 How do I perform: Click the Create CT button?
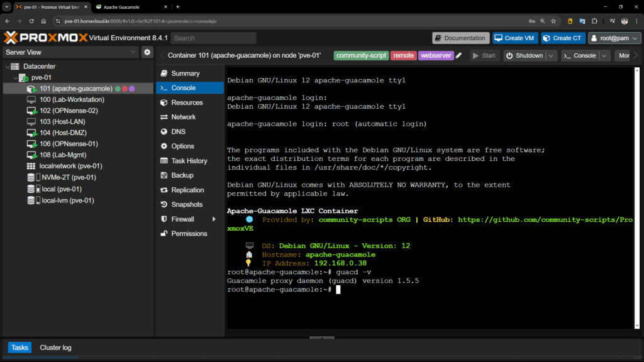click(x=562, y=38)
